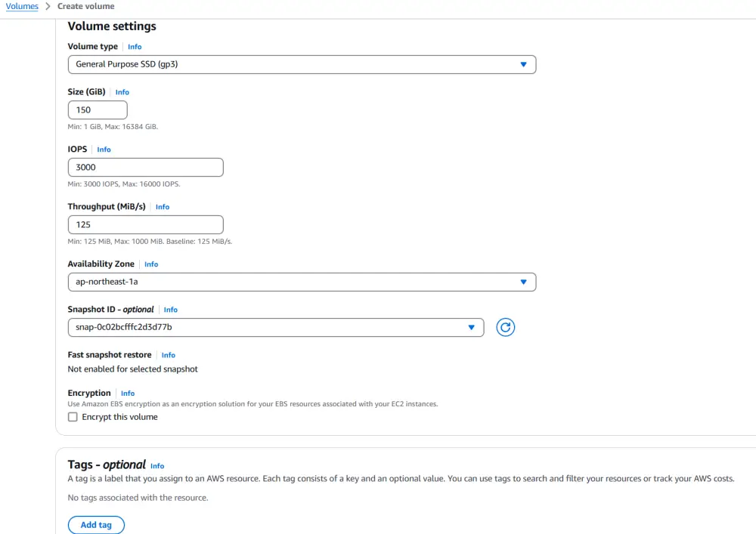Open the Volume type dropdown
This screenshot has height=534, width=756.
(302, 64)
